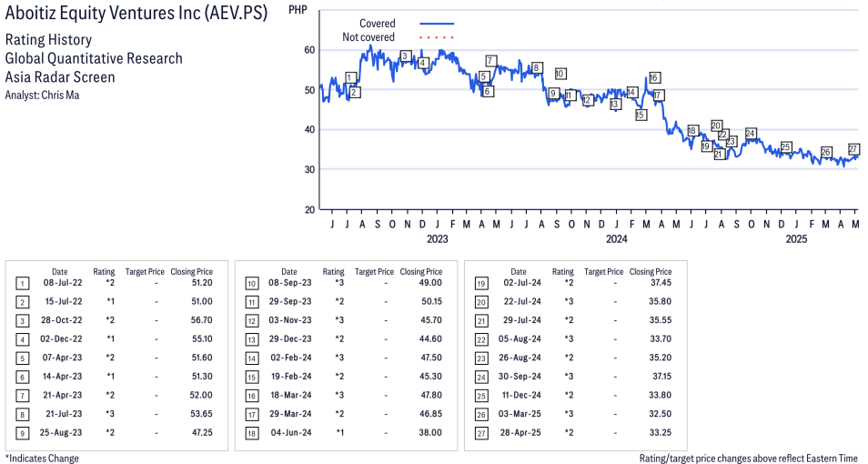Click the 20 value on the y-axis
The image size is (868, 464).
coord(309,209)
